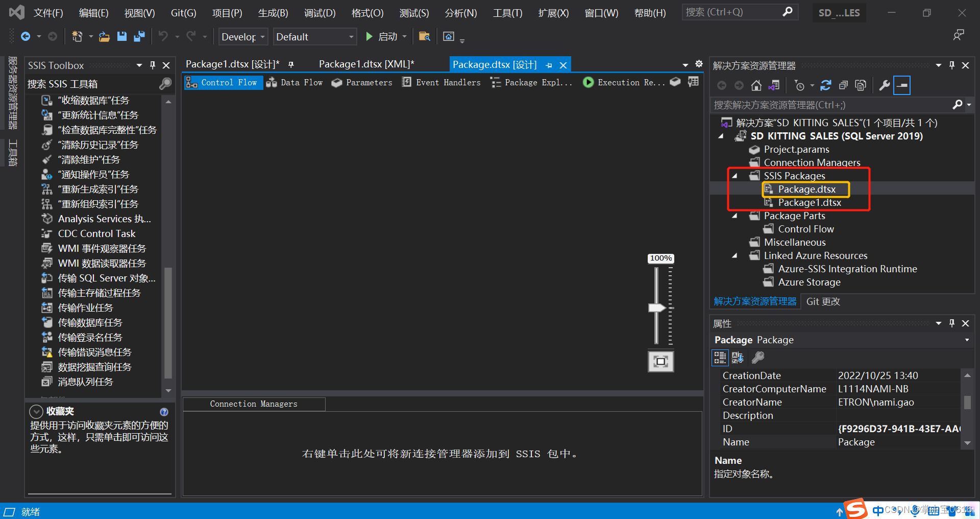This screenshot has width=980, height=519.
Task: Click the open file folder icon
Action: coord(104,37)
